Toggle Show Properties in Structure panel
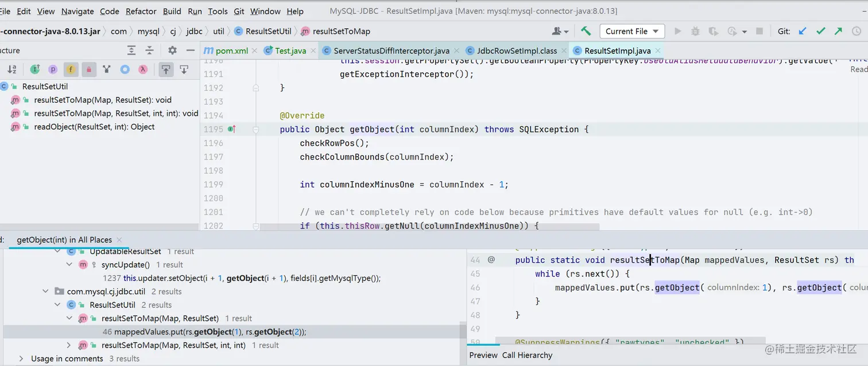 (53, 69)
